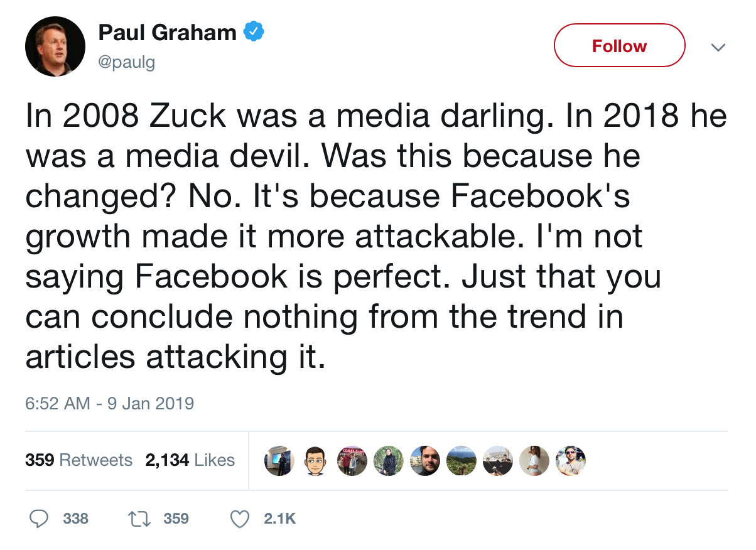Open the woman in white liker avatar

pos(534,461)
